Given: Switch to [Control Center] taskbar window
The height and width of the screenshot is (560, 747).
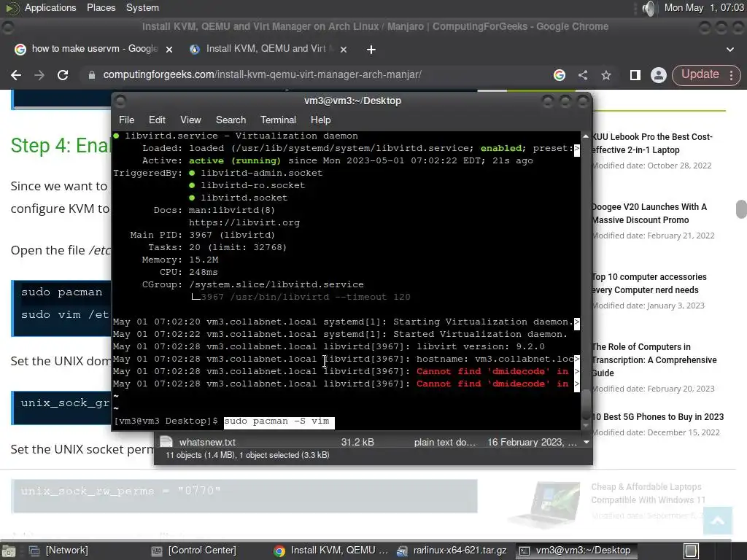Looking at the screenshot, I should click(x=193, y=551).
